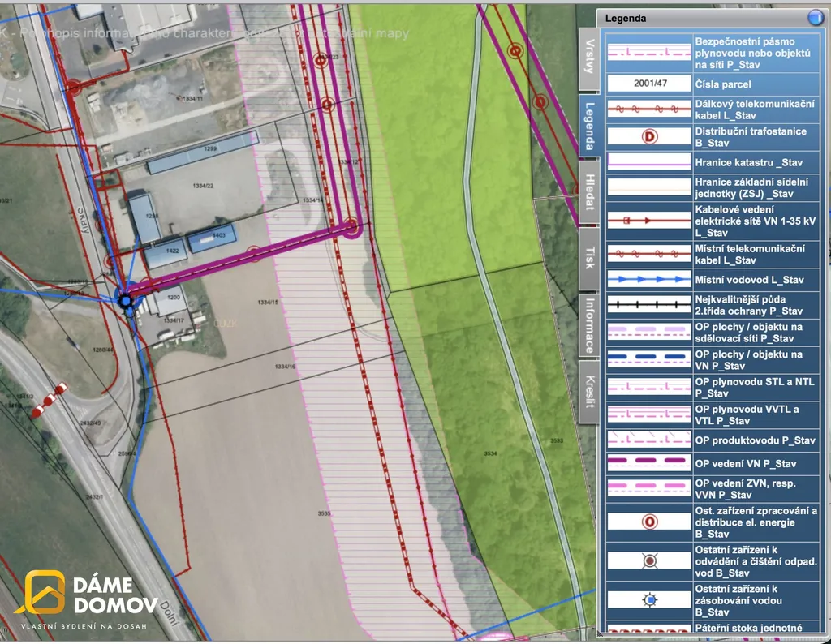
Task: Click the Čísla parcel sample swatch 2001/47
Action: 648,84
